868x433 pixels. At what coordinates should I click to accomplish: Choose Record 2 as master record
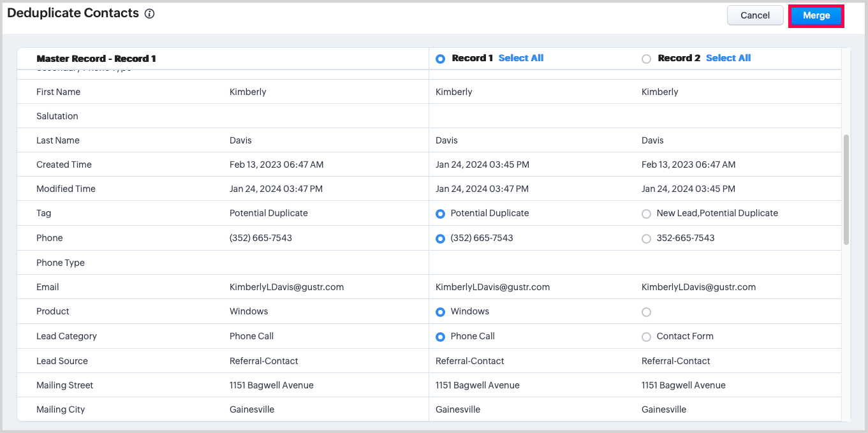click(646, 59)
